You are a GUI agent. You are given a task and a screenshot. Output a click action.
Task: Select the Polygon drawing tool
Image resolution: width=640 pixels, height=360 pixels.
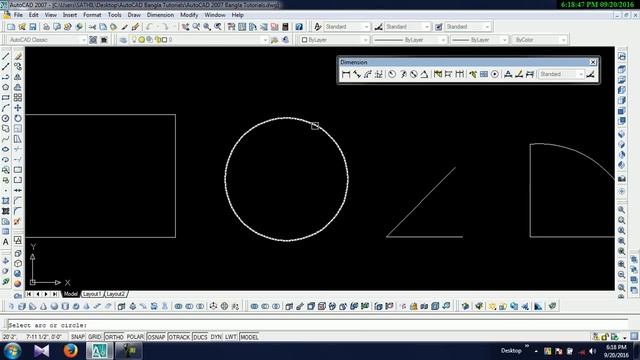pos(6,87)
